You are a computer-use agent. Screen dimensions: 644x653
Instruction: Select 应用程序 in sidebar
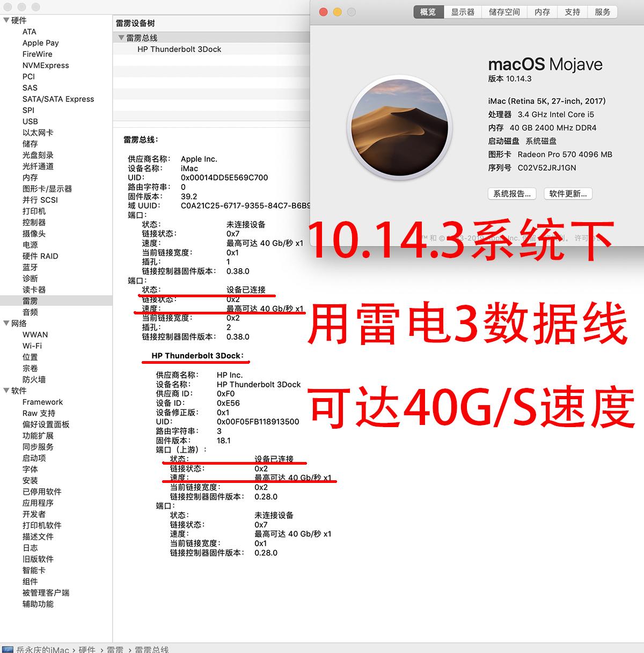click(38, 503)
